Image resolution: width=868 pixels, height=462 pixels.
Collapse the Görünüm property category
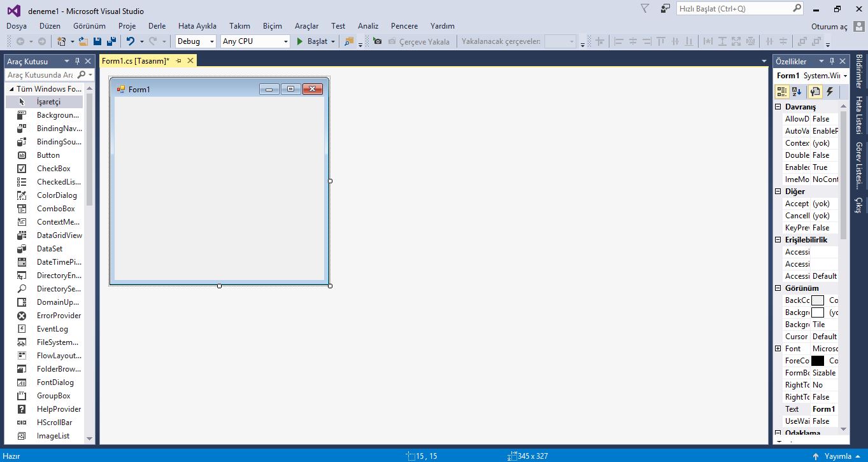[778, 288]
